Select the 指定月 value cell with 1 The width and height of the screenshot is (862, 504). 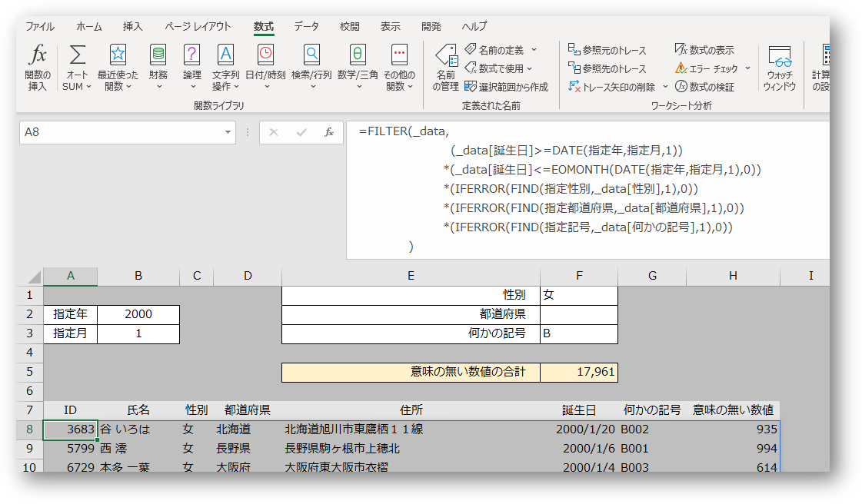138,333
